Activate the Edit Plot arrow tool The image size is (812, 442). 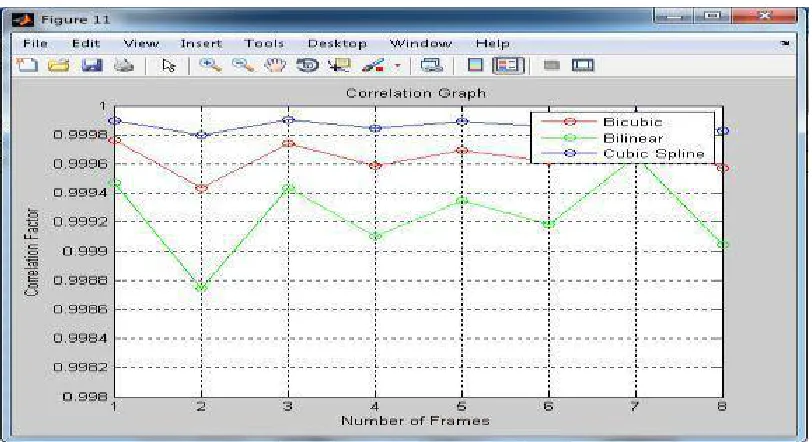pos(168,66)
